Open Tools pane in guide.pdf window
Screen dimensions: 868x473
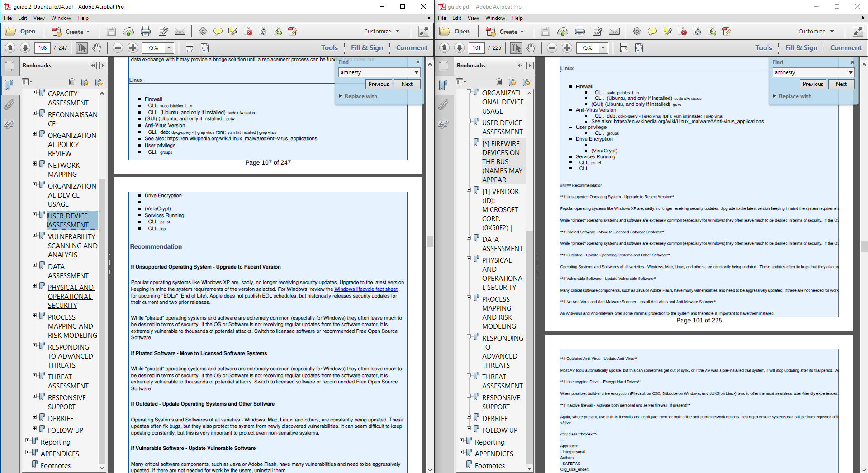click(764, 47)
